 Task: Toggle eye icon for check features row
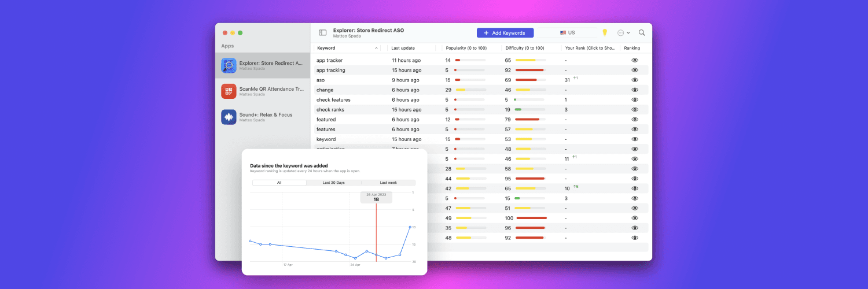tap(635, 99)
